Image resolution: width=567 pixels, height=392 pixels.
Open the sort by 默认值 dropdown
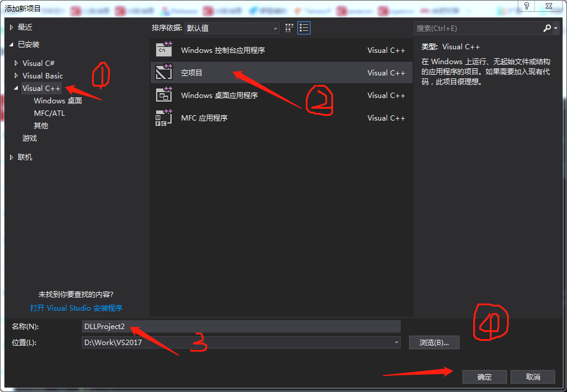coord(232,28)
